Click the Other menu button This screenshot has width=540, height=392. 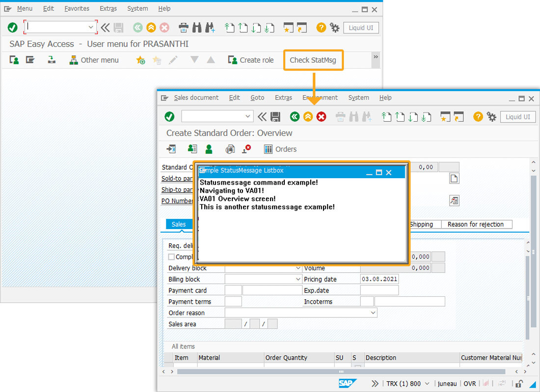94,60
